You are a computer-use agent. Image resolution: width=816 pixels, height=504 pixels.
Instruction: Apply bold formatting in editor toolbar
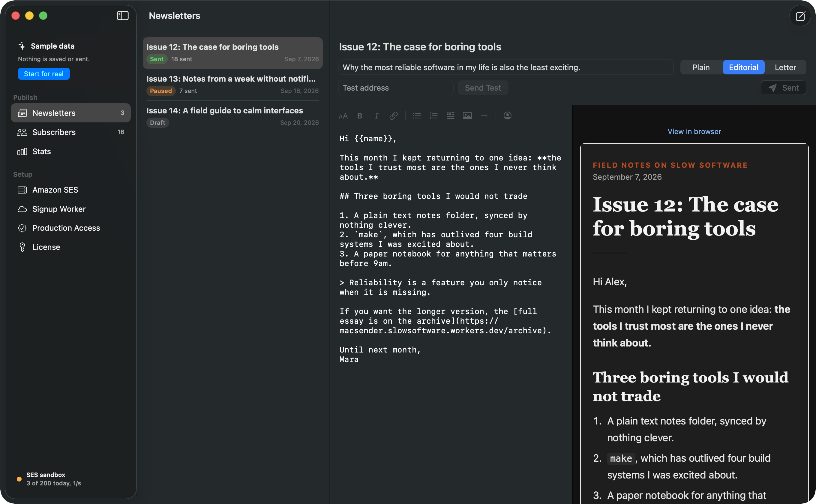point(360,116)
